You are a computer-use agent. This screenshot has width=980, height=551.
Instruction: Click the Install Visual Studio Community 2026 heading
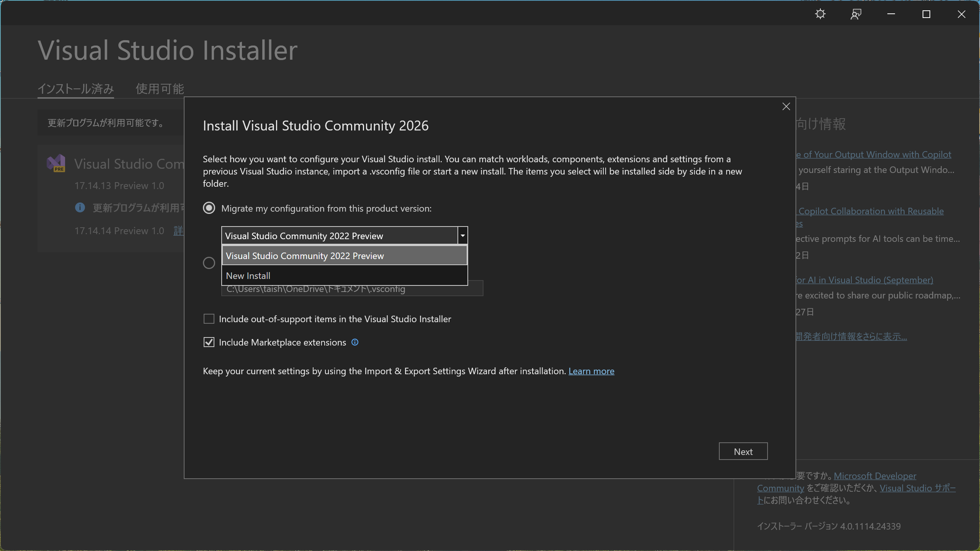315,126
